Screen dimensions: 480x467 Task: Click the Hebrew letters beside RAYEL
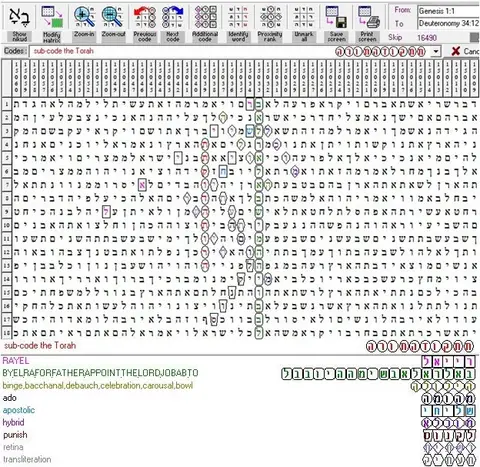point(449,361)
